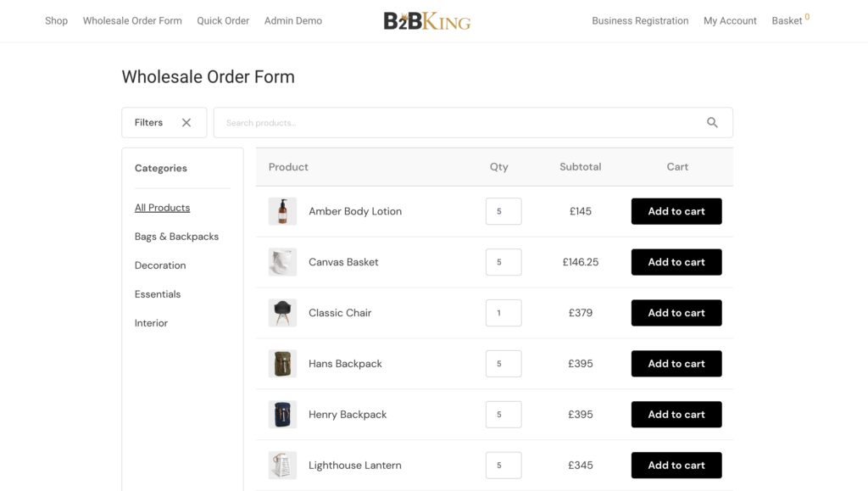Select the Hans Backpack product image
The width and height of the screenshot is (868, 491).
[x=282, y=364]
